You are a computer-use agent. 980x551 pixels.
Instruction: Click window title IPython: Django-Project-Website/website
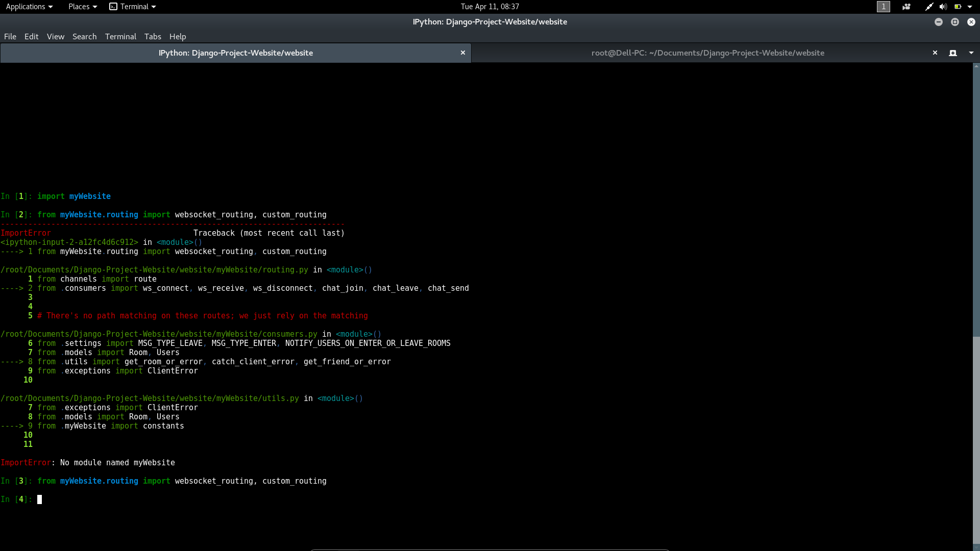[x=489, y=22]
